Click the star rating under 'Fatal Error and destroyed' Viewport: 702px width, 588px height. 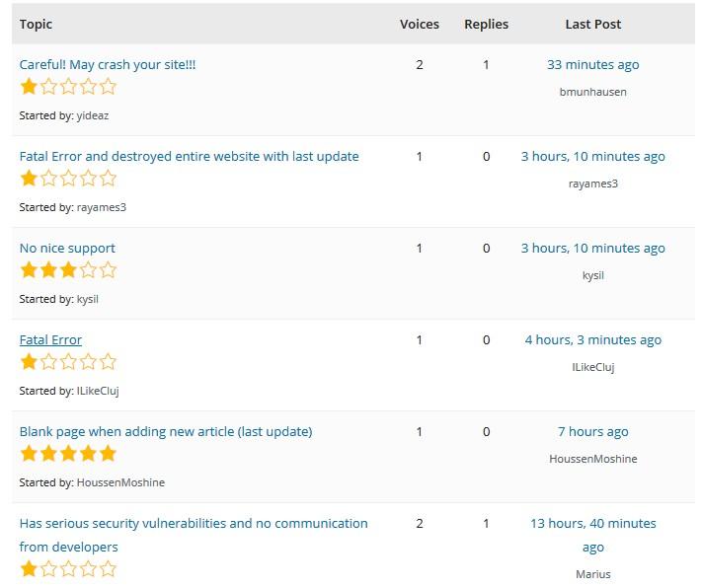tap(68, 179)
